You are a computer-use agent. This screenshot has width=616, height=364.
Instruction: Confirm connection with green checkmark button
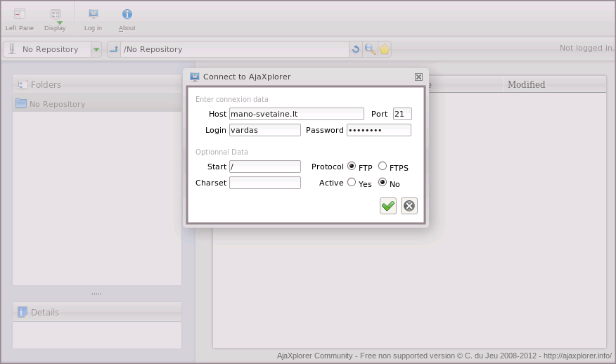coord(388,205)
